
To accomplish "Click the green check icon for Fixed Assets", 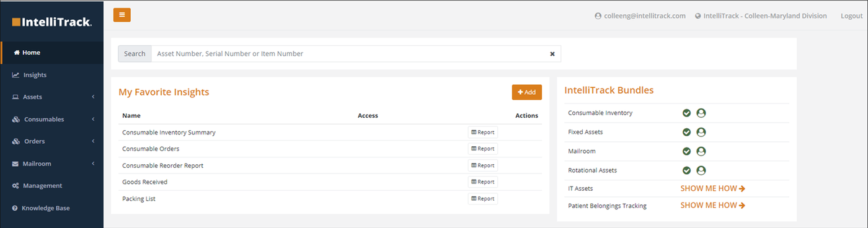I will [x=687, y=132].
